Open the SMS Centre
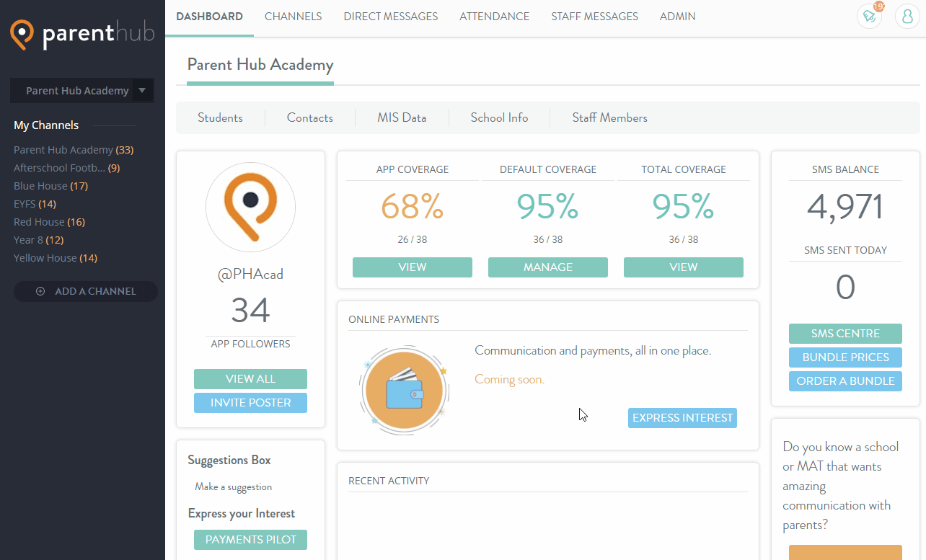 [x=845, y=334]
